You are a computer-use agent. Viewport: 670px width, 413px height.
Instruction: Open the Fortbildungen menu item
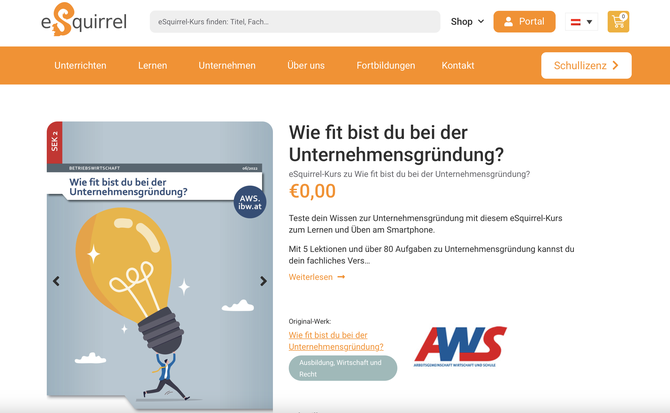point(386,65)
